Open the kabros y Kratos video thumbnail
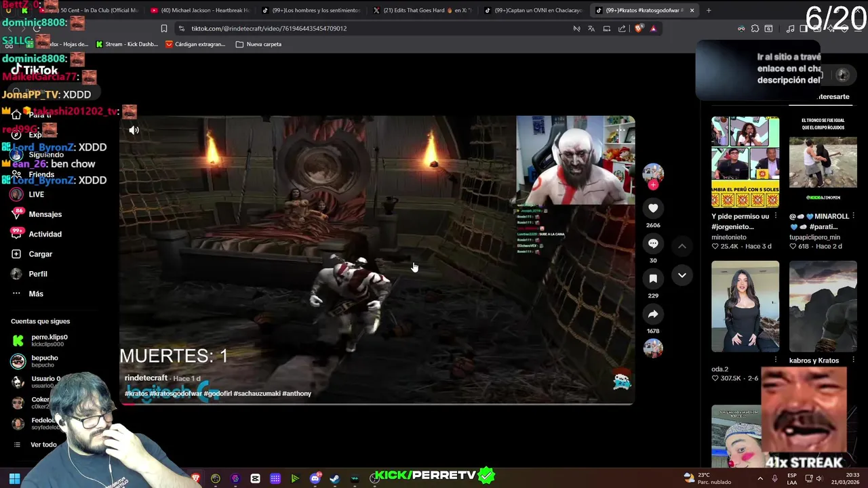The height and width of the screenshot is (488, 868). pyautogui.click(x=823, y=306)
